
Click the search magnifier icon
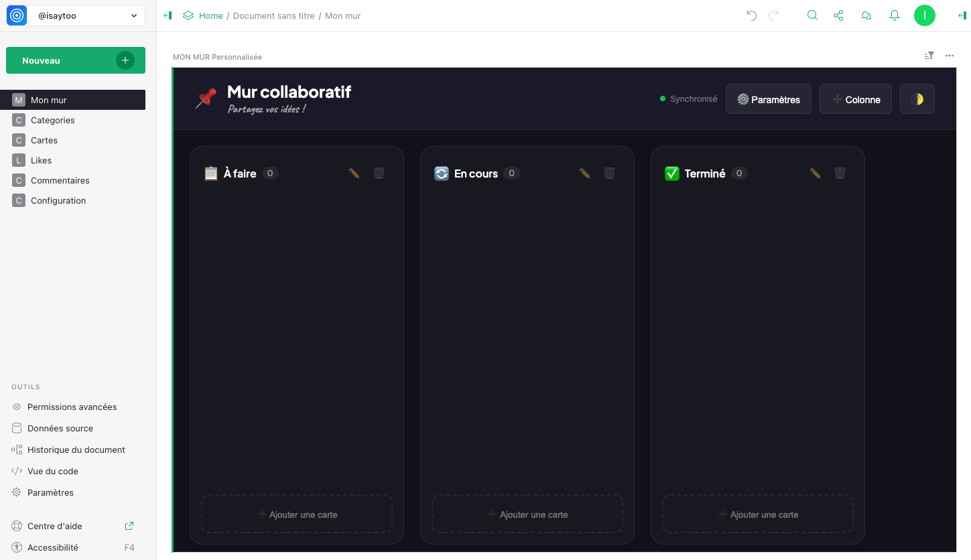(x=812, y=15)
